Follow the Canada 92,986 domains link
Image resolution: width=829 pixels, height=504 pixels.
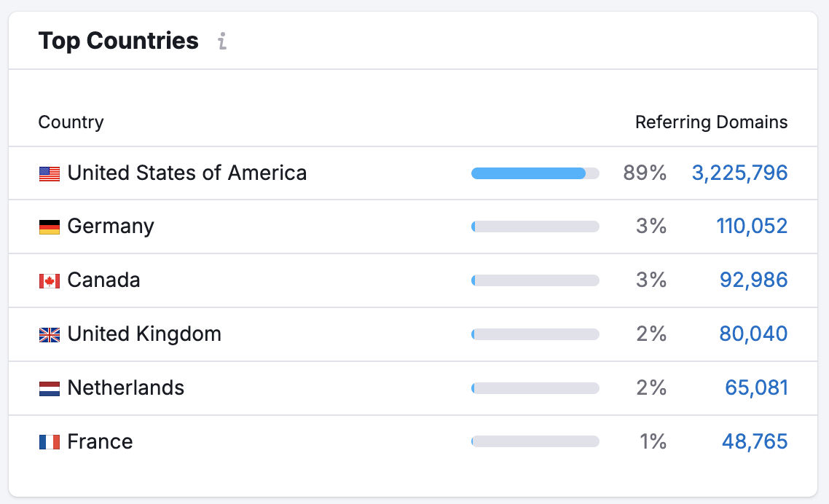coord(754,280)
